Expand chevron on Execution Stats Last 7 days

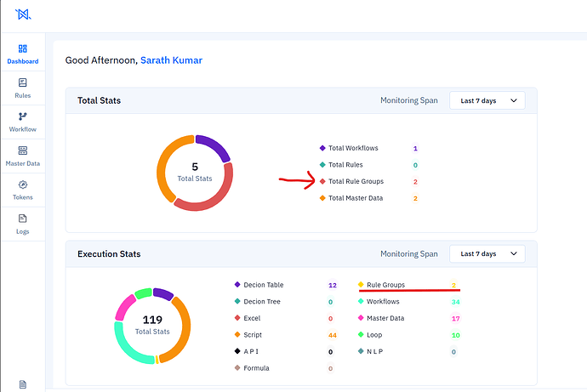(514, 254)
